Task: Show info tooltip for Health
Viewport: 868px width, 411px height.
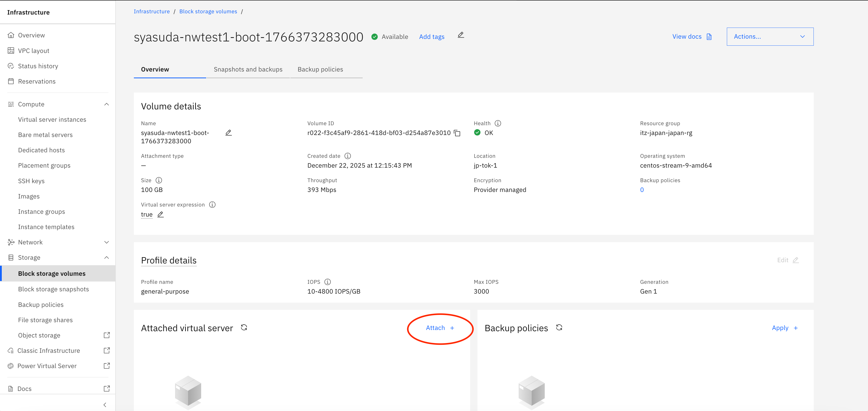Action: pos(498,123)
